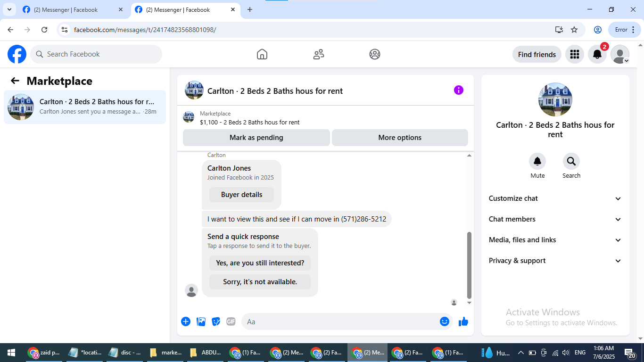
Task: Expand Privacy & support section
Action: [x=555, y=261]
